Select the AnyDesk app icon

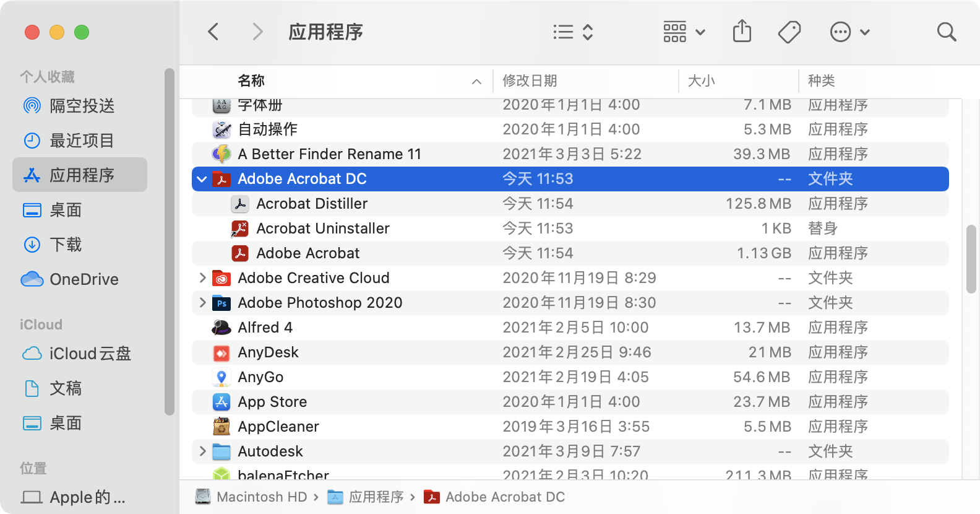click(x=221, y=352)
